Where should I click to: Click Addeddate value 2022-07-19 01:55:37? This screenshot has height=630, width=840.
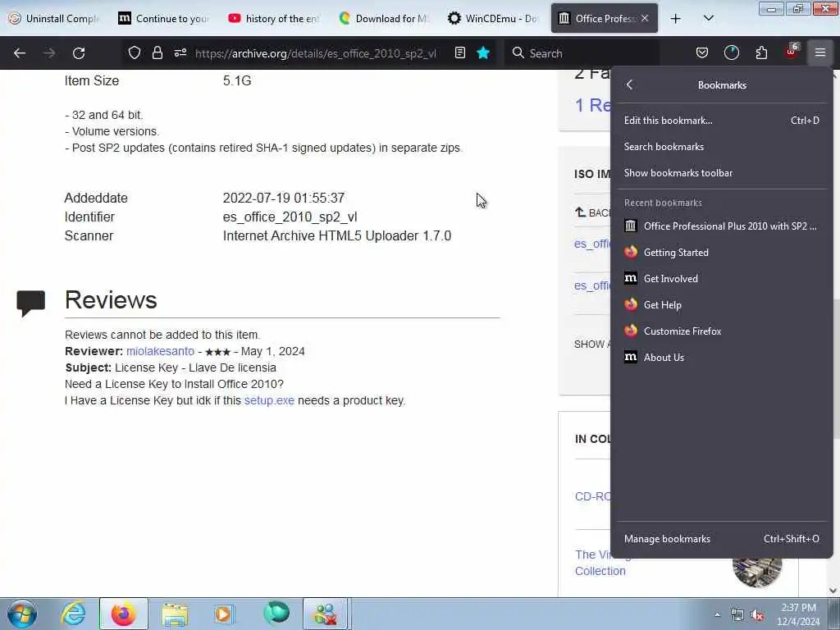point(283,199)
